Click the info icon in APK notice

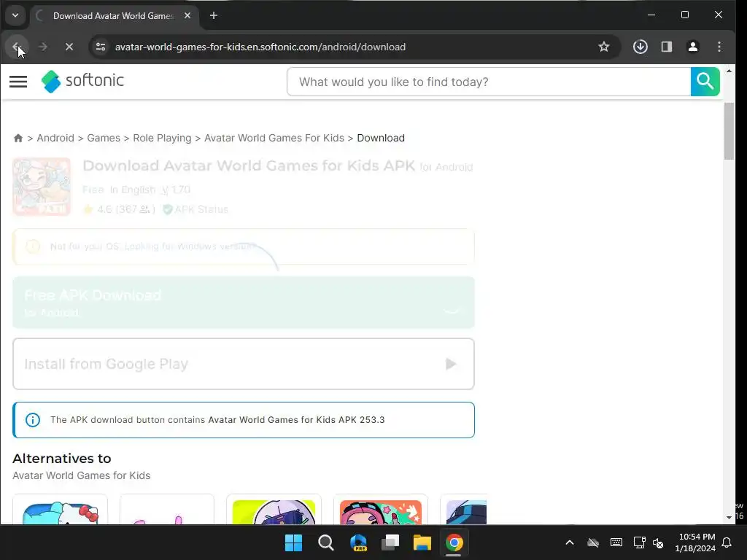(x=33, y=420)
